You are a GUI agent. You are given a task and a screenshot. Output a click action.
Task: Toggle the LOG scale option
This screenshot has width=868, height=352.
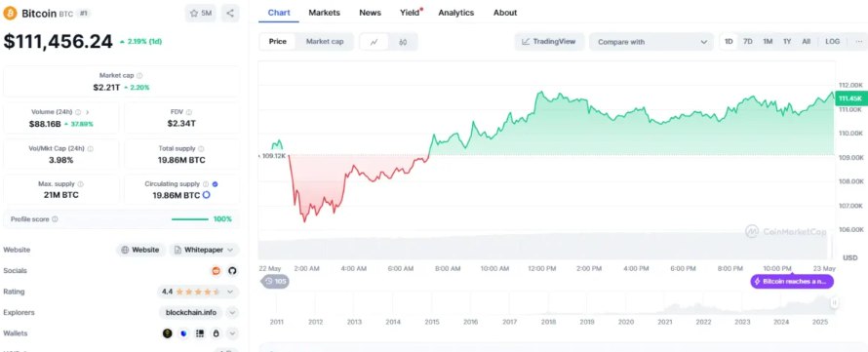(832, 42)
